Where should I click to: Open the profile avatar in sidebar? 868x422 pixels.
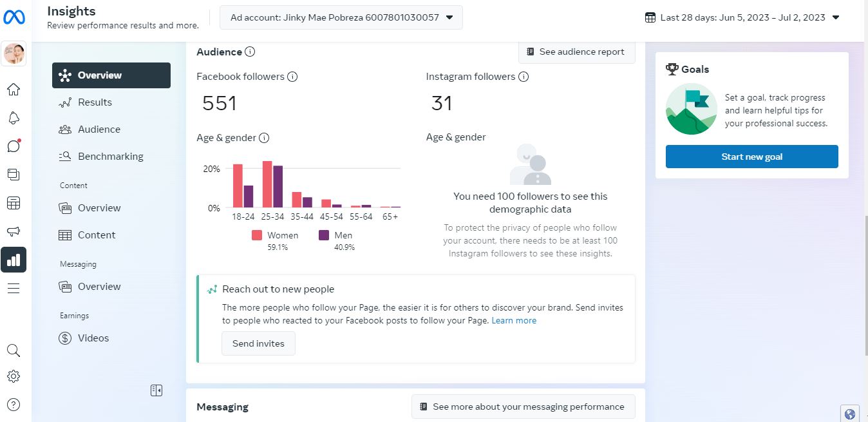14,53
